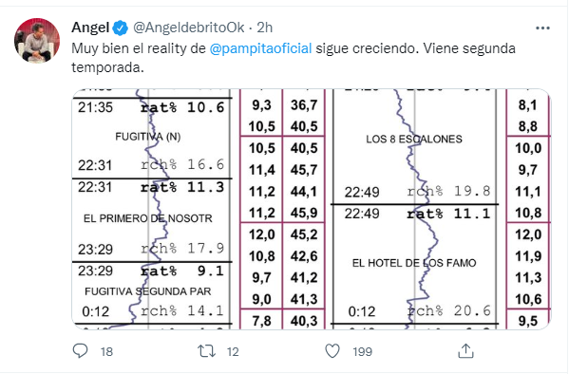
Task: Click FUGITIVA (N) in the ratings image
Action: pos(148,137)
